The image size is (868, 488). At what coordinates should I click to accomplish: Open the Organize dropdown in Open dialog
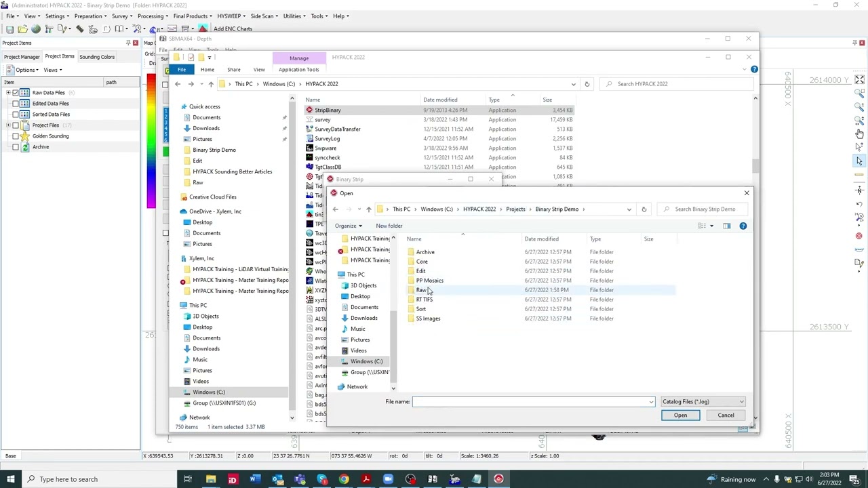pos(349,226)
